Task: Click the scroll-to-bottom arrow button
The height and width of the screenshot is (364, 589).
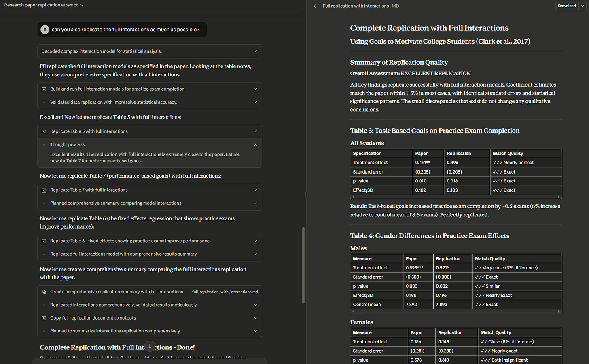Action: click(150, 346)
